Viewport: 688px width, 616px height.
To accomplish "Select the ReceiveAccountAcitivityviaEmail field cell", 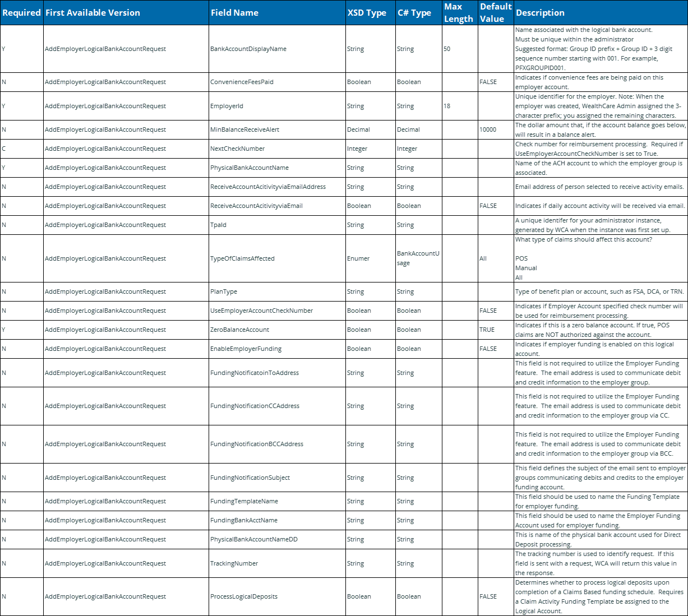I will click(277, 206).
